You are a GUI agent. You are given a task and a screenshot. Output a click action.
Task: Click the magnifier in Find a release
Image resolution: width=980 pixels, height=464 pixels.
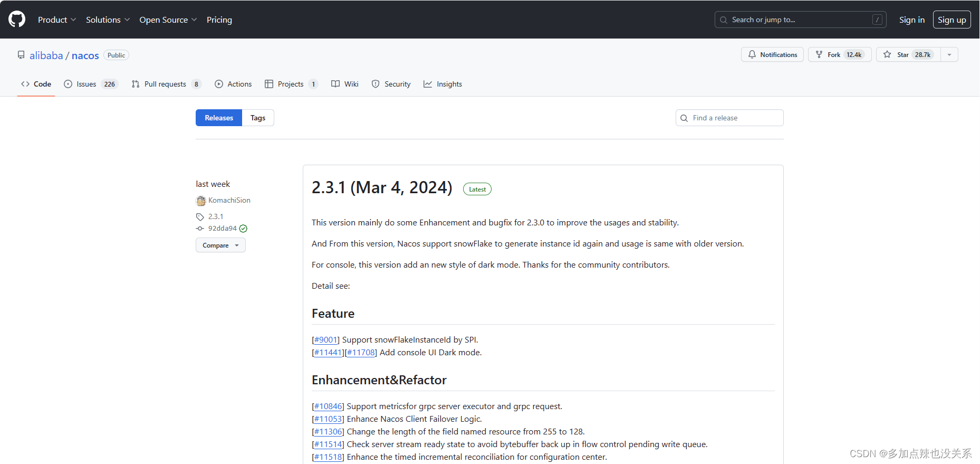click(x=684, y=118)
